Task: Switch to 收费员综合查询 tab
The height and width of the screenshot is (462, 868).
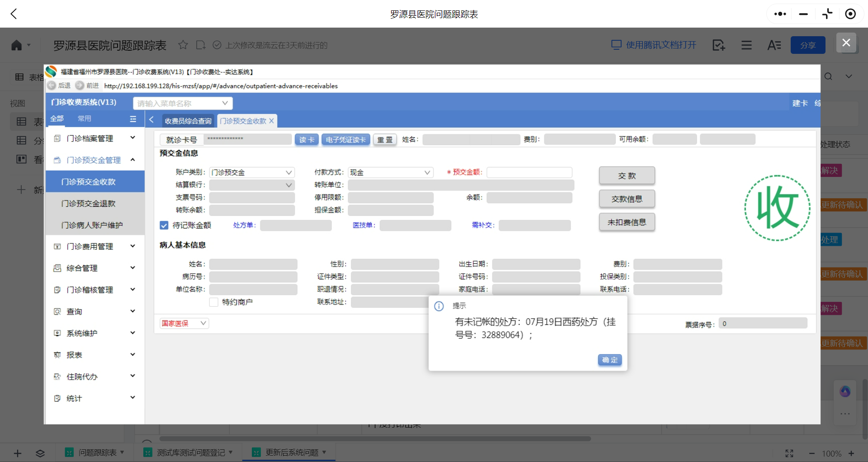Action: pyautogui.click(x=188, y=121)
